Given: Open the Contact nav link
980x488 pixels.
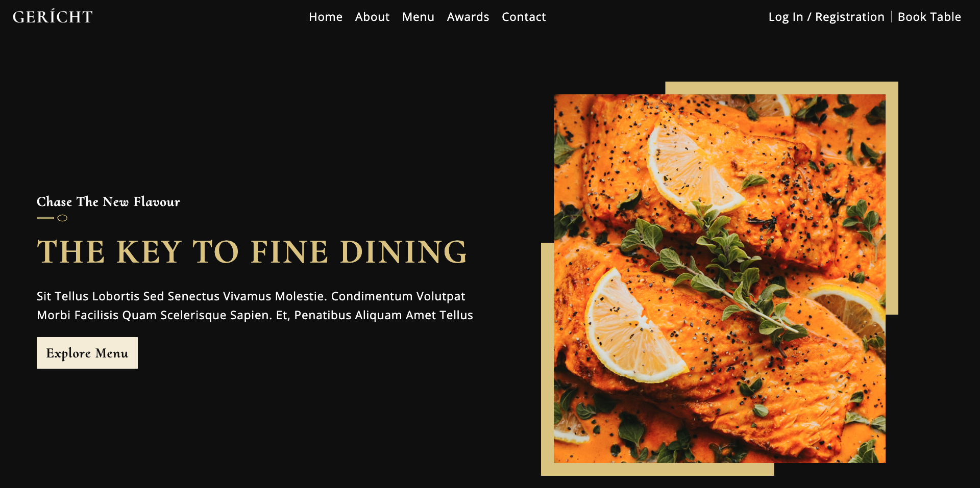Looking at the screenshot, I should 524,17.
